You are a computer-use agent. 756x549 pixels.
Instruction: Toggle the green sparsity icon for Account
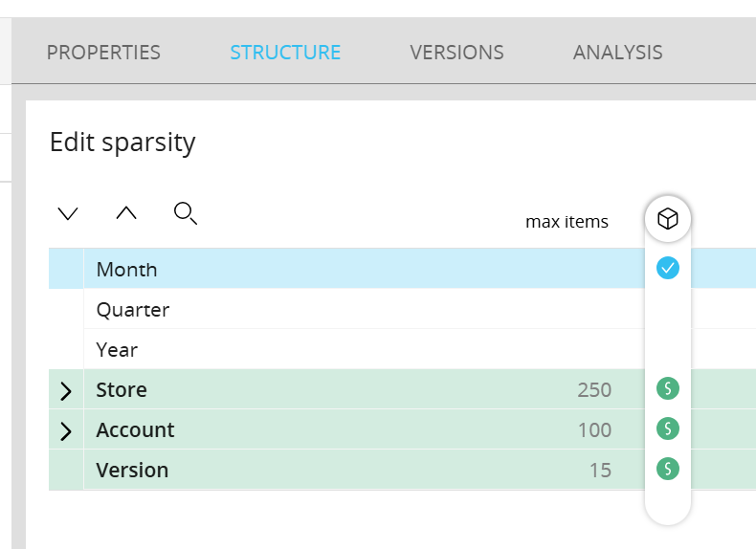(x=668, y=428)
